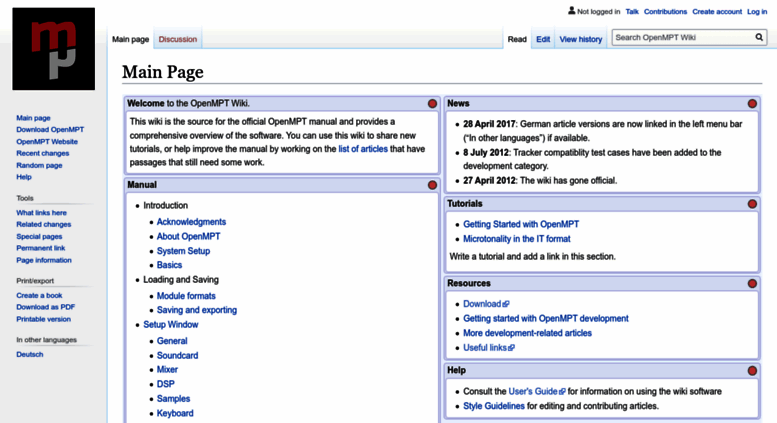Click Create a book link
The width and height of the screenshot is (777, 423).
pos(39,295)
